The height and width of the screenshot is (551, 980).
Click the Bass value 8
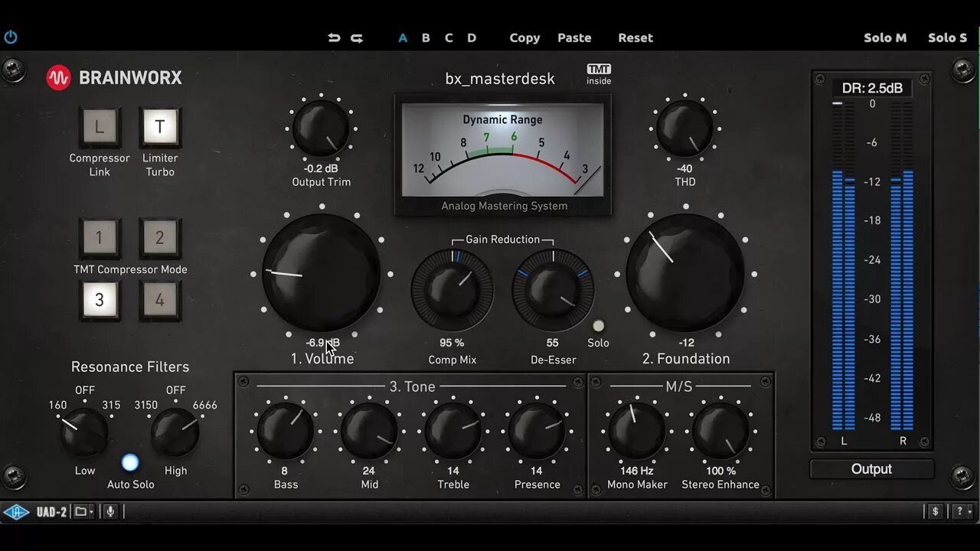tap(285, 471)
